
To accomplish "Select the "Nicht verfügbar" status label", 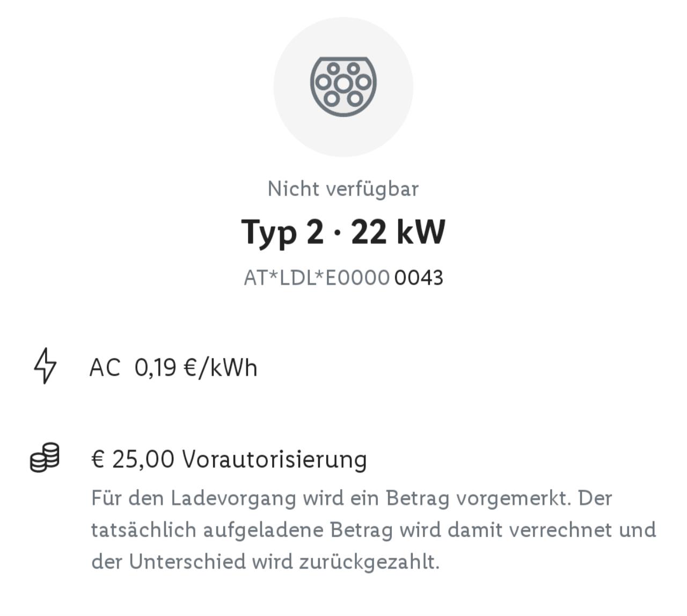I will [x=343, y=189].
